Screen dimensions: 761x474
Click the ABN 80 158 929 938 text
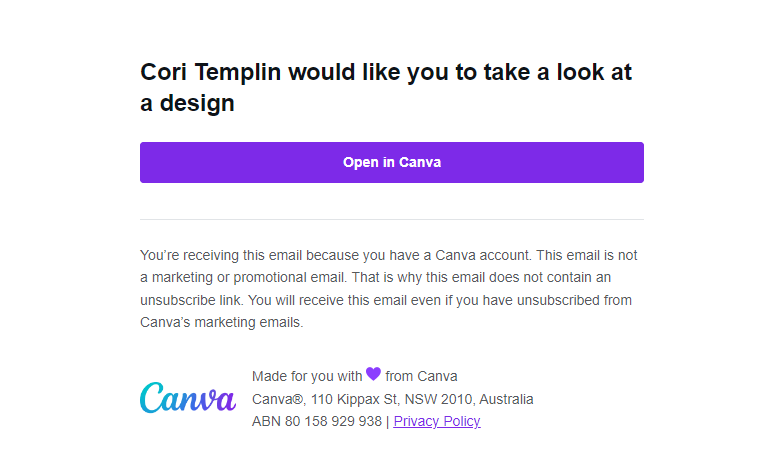pyautogui.click(x=317, y=421)
